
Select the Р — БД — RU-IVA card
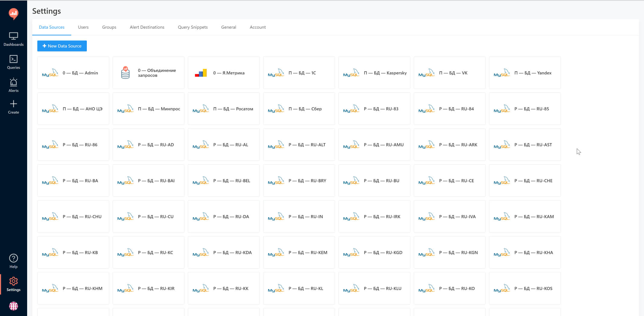click(x=450, y=217)
